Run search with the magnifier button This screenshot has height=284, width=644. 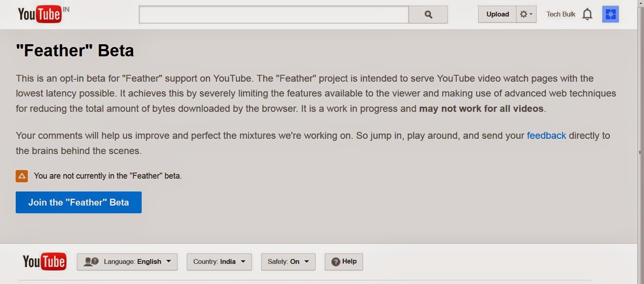(428, 14)
